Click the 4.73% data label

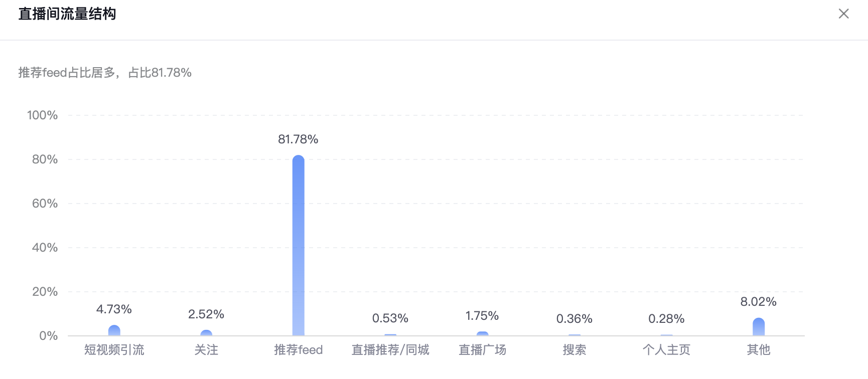coord(114,309)
